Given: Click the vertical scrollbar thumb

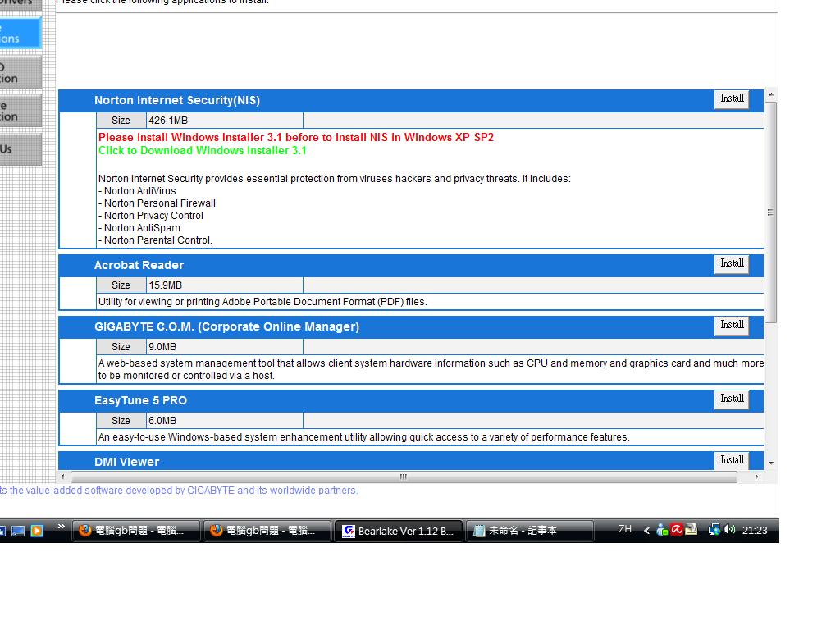Looking at the screenshot, I should coord(771,212).
